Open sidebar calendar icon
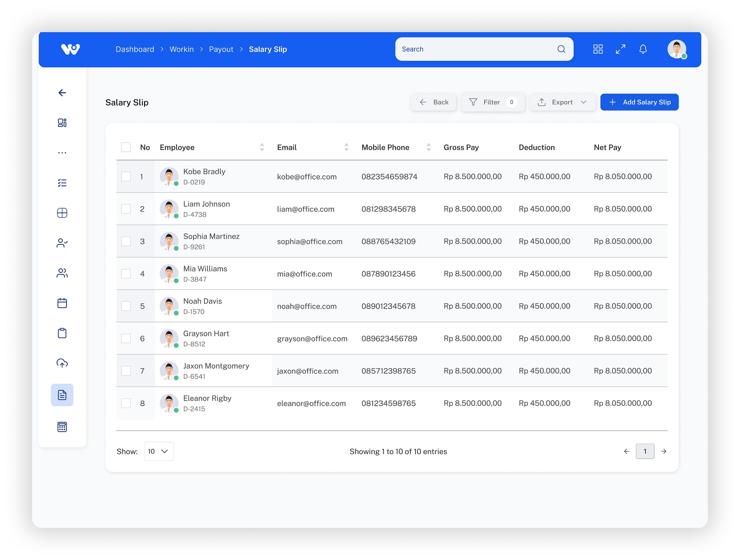 point(62,303)
